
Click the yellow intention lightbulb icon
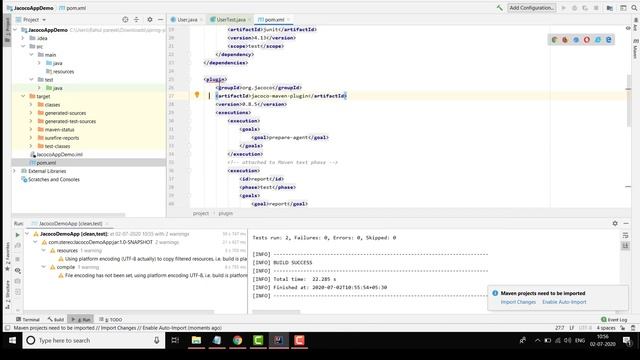click(x=197, y=95)
